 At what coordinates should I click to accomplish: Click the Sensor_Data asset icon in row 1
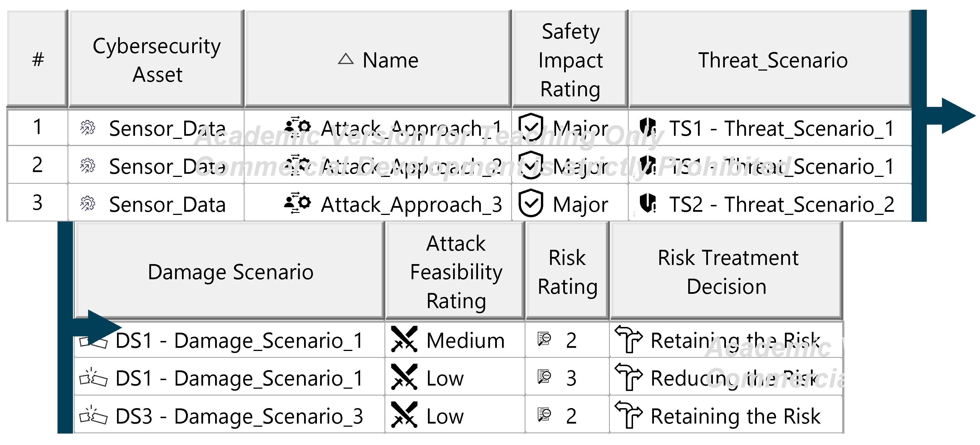(x=88, y=128)
